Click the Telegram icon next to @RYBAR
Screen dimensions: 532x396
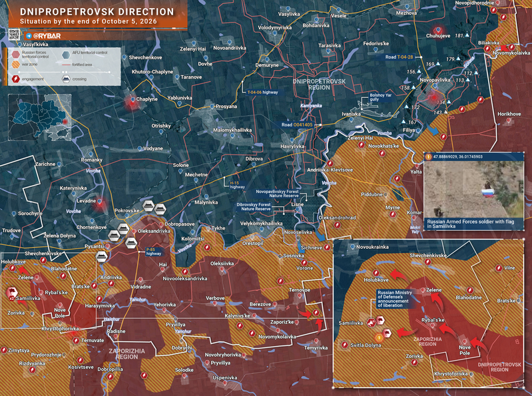pyautogui.click(x=29, y=36)
